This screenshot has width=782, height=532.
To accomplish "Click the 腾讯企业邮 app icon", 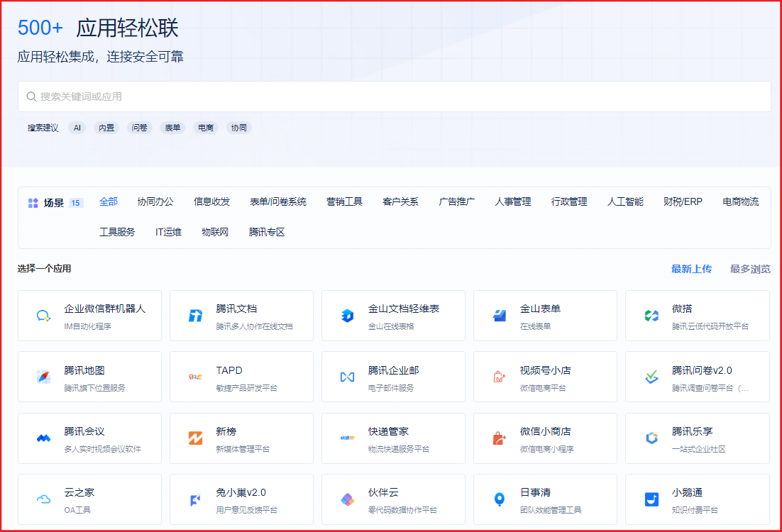I will [348, 377].
